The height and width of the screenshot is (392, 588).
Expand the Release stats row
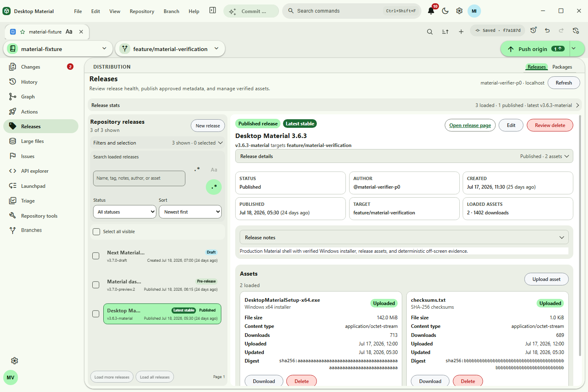pos(335,105)
